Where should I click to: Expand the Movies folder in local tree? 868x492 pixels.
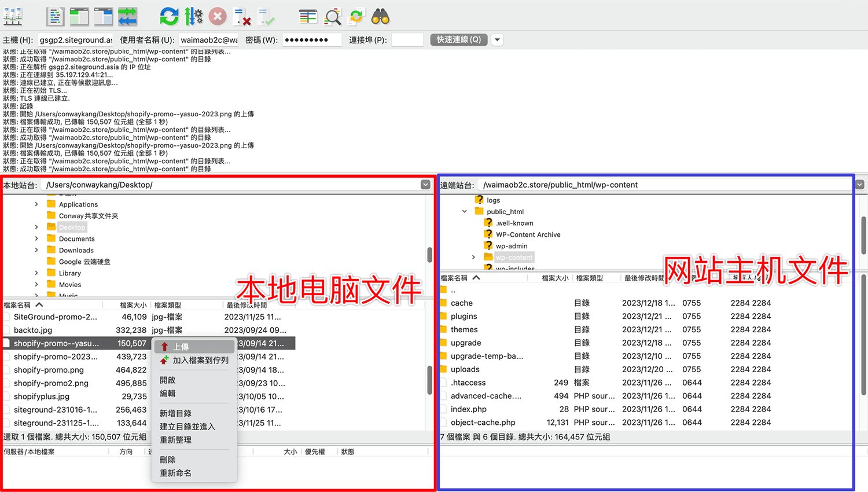pos(36,284)
